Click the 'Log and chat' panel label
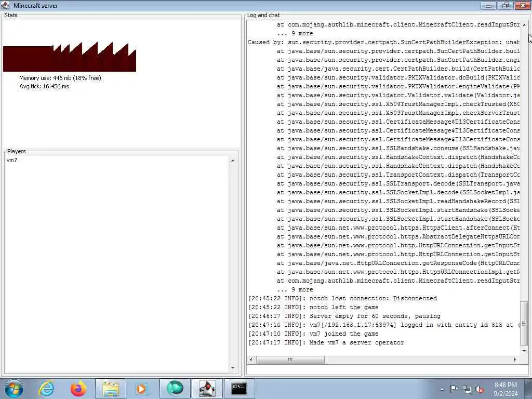This screenshot has height=399, width=532. (x=263, y=15)
